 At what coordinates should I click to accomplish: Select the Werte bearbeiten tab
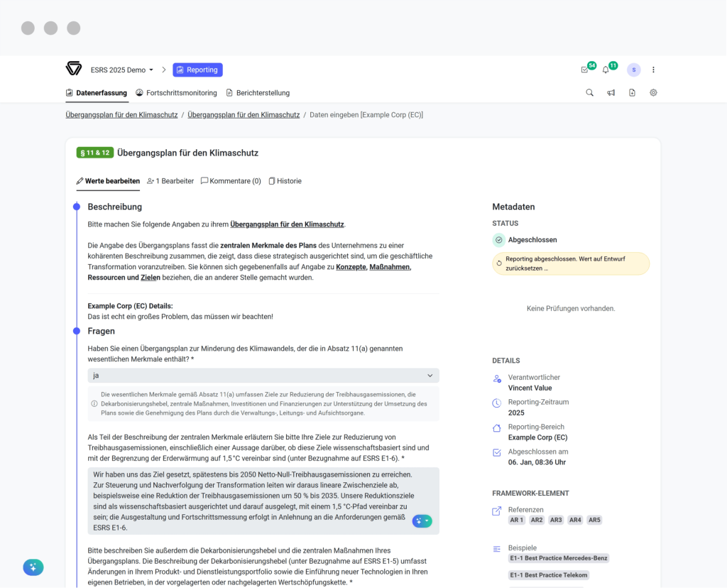(x=108, y=181)
